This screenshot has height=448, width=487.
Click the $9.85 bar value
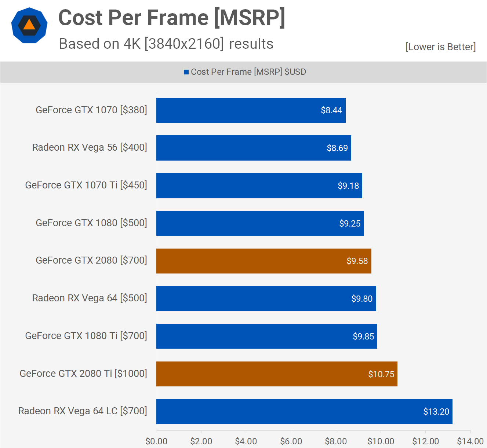[x=363, y=337]
